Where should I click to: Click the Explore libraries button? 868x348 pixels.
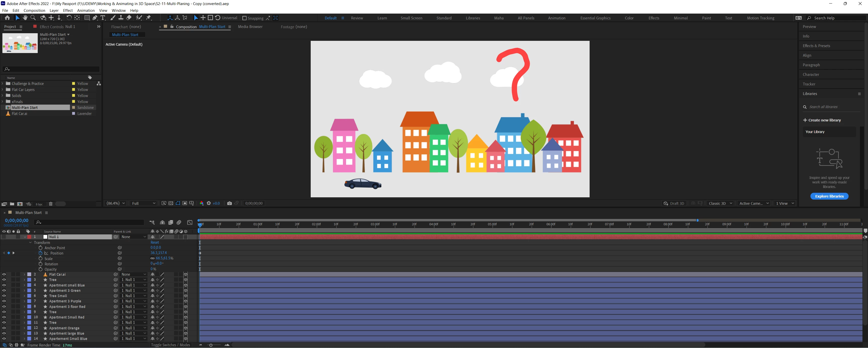coord(829,196)
